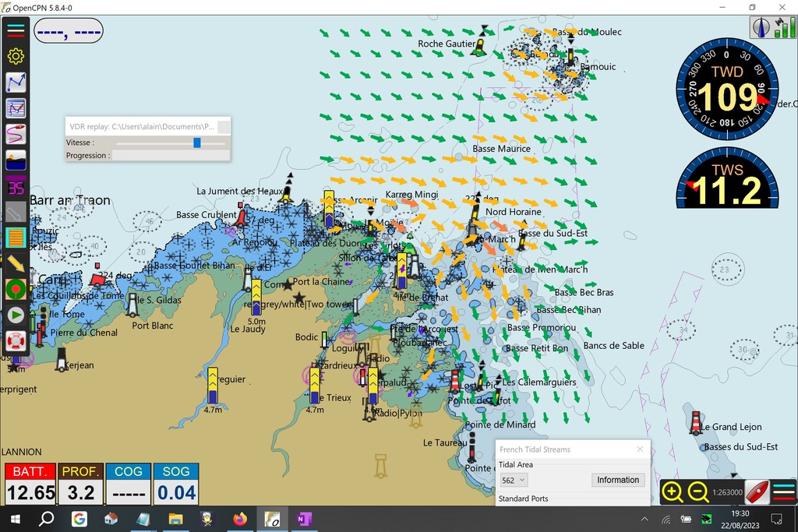Screen dimensions: 798x532
Task: Click the orange striped panel icon
Action: coord(16,238)
